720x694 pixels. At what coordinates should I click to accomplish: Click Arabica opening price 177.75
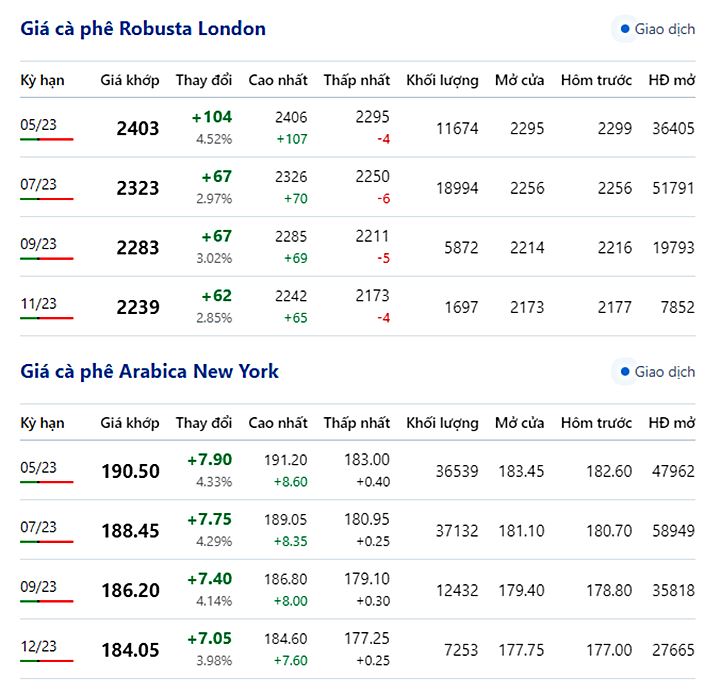[x=522, y=650]
